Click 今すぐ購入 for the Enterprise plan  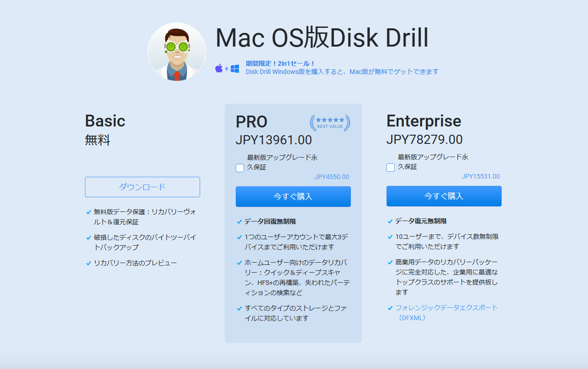(x=444, y=196)
